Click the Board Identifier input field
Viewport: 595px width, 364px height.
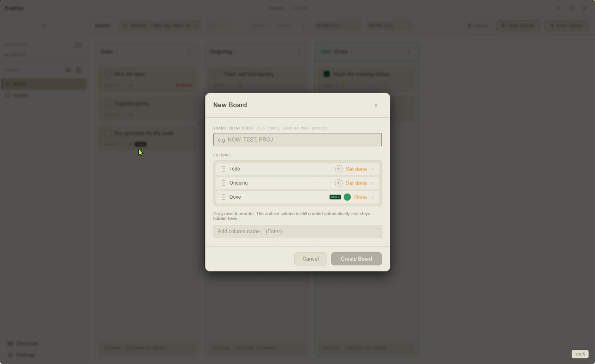pyautogui.click(x=297, y=140)
